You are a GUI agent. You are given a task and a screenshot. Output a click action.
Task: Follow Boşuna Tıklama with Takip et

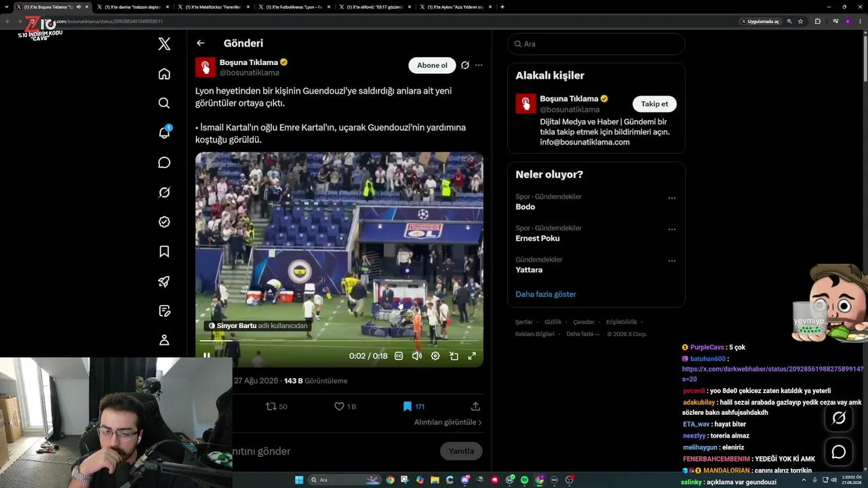coord(654,104)
